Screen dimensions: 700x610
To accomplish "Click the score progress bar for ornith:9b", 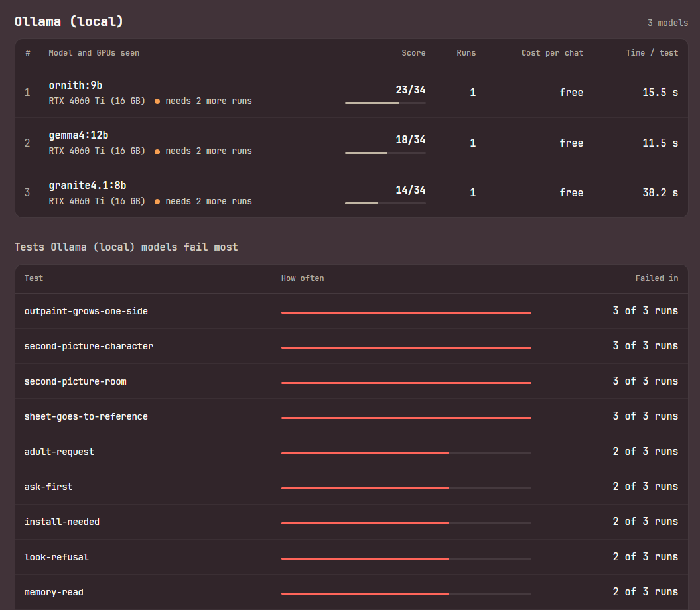I will pos(385,103).
